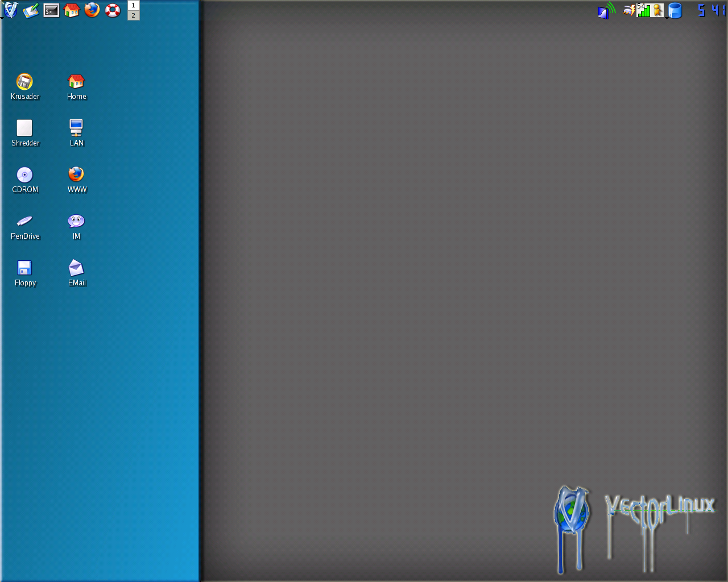Click the blue cylinder tray icon
Image resolution: width=728 pixels, height=582 pixels.
point(675,10)
